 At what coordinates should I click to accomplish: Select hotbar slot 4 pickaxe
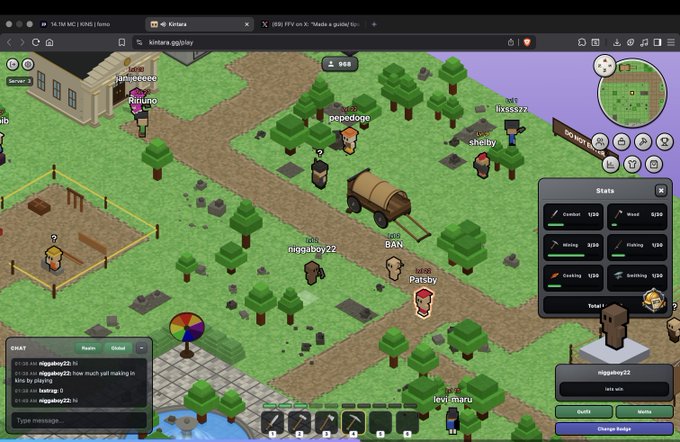coord(353,423)
